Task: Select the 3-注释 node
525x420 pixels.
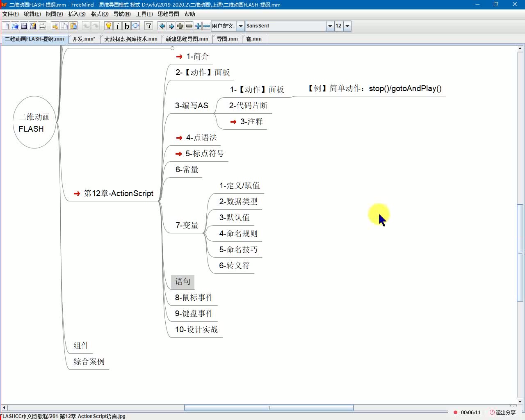Action: tap(247, 121)
